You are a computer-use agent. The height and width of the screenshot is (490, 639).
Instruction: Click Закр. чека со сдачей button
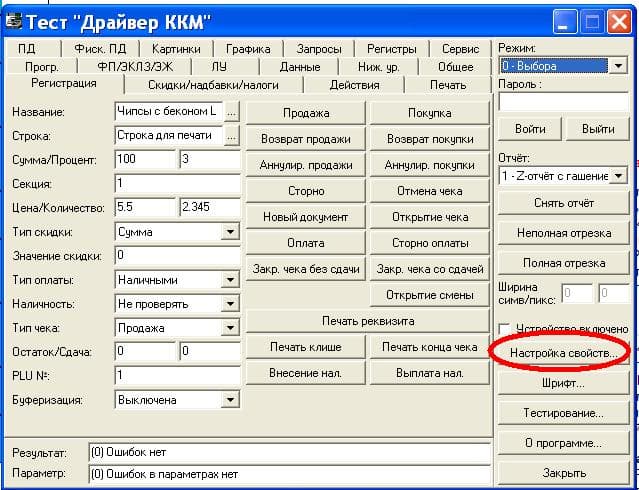pyautogui.click(x=430, y=269)
